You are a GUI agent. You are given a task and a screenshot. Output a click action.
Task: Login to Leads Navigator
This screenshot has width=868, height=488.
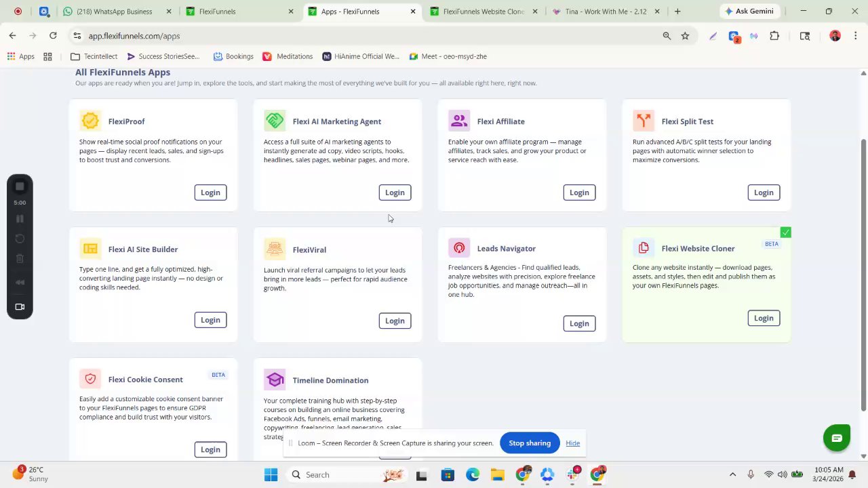pyautogui.click(x=579, y=323)
